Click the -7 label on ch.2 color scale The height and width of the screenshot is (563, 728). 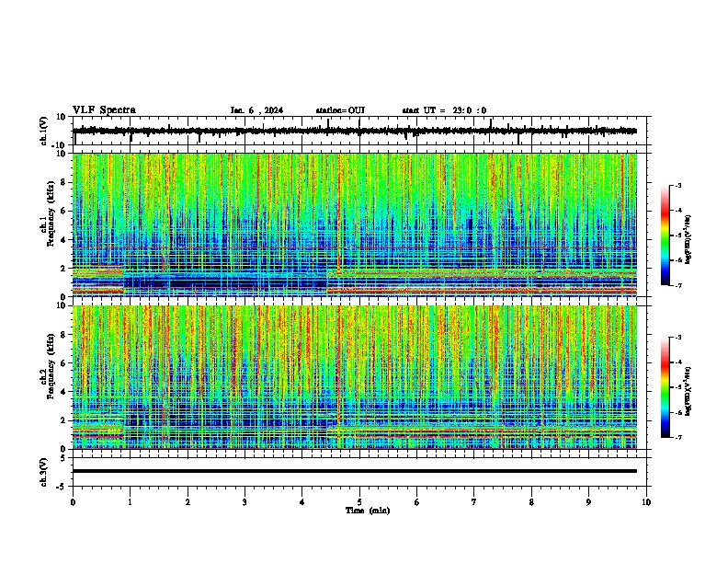coord(677,437)
